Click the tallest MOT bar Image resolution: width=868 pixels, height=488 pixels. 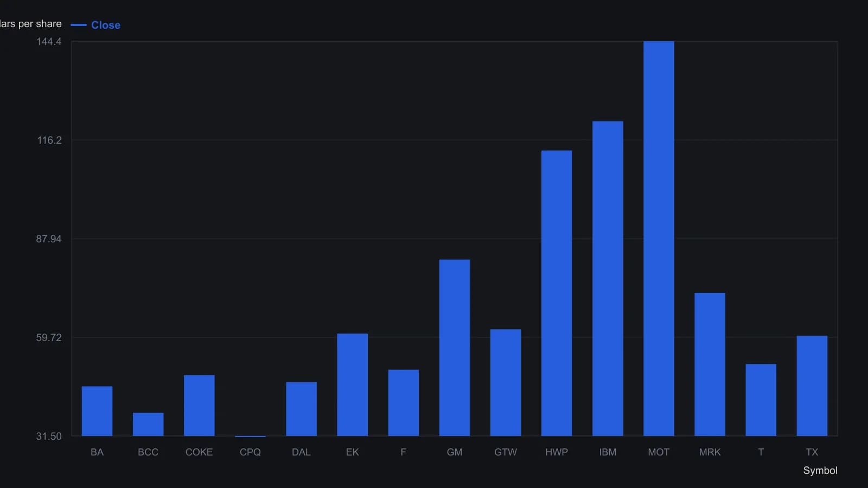point(659,239)
